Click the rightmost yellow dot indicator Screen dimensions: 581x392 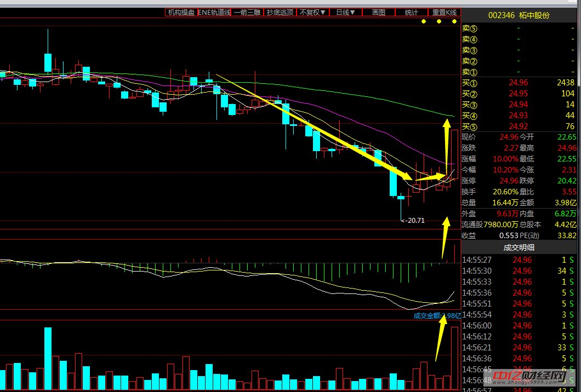(454, 21)
